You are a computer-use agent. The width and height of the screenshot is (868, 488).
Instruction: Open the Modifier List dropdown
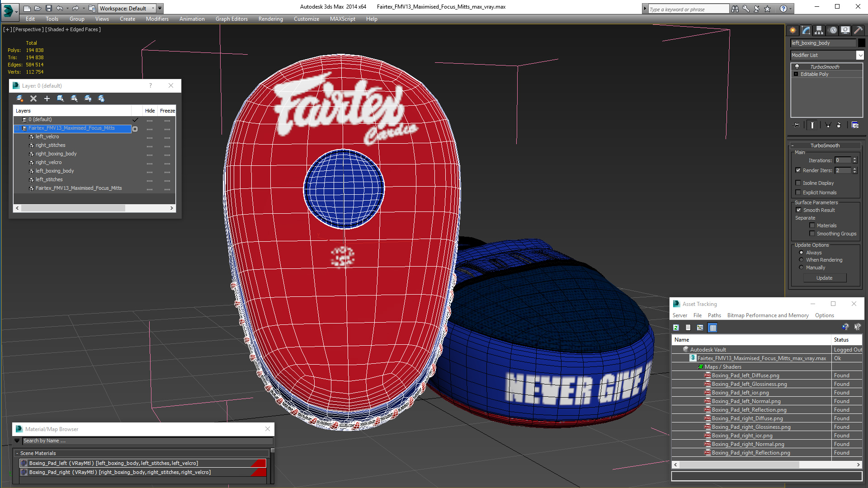[859, 55]
